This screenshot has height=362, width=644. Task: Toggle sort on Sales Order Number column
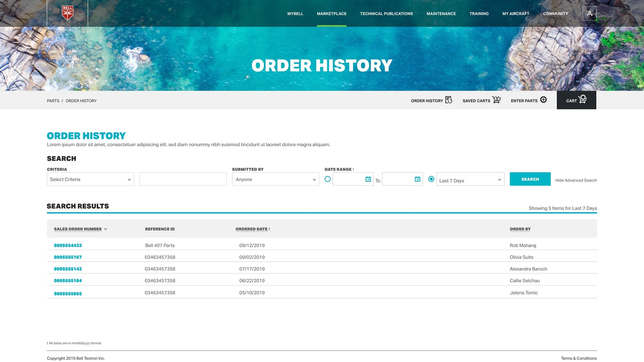[80, 229]
